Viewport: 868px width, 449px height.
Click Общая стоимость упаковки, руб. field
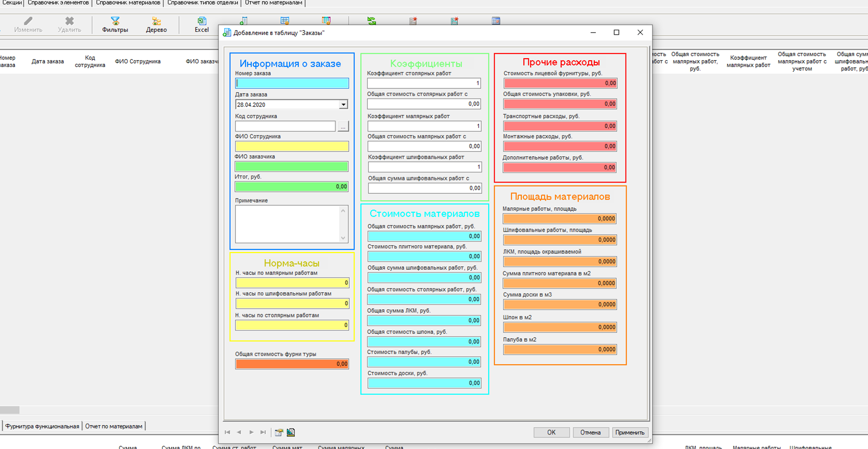click(560, 104)
